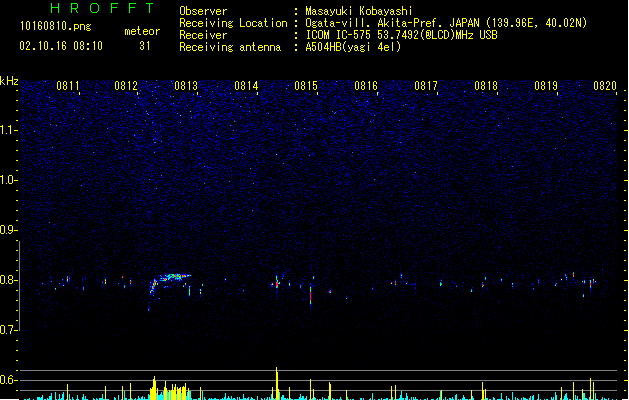Click the HROFFT title text
Screen dimensions: 629x400
(x=103, y=8)
